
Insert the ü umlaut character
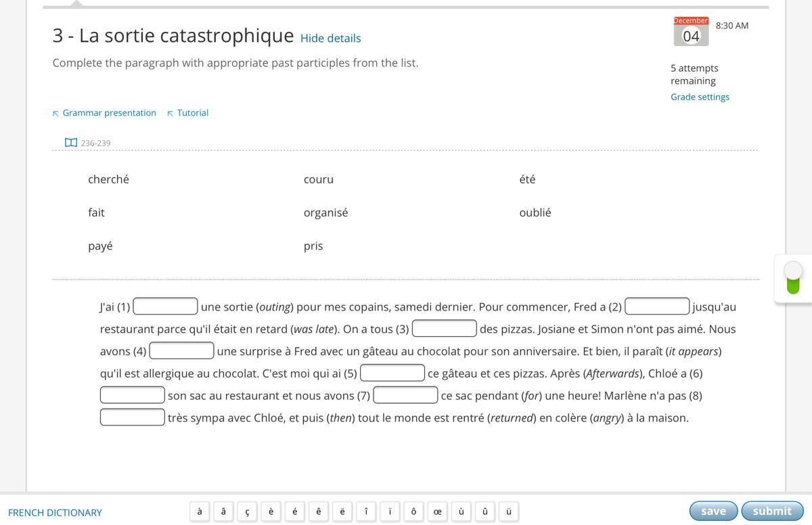pyautogui.click(x=509, y=511)
